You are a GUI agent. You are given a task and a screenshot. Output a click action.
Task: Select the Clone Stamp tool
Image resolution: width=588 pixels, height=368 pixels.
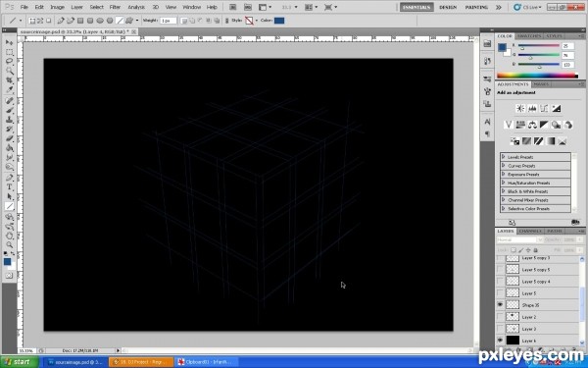[9, 120]
